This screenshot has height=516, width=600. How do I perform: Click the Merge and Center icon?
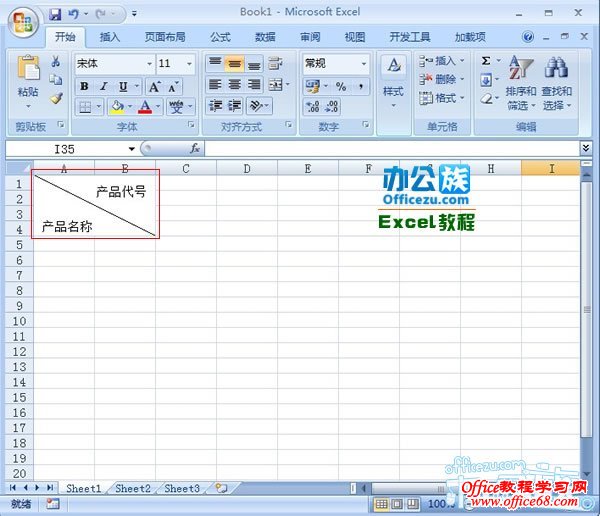coord(276,85)
